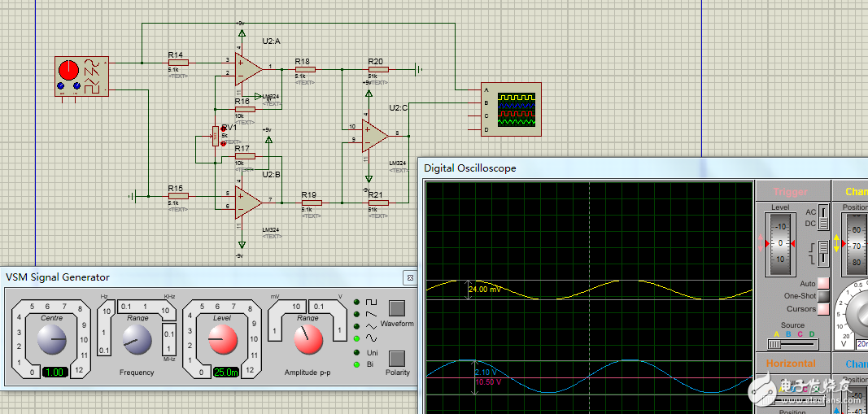Image resolution: width=868 pixels, height=414 pixels.
Task: Click the 10.50 V cursor label
Action: tap(488, 382)
